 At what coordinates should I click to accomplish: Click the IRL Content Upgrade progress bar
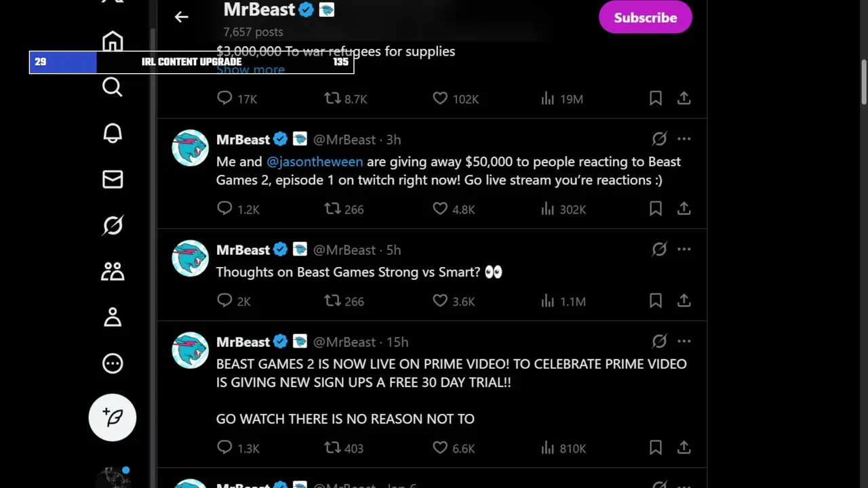pos(191,62)
